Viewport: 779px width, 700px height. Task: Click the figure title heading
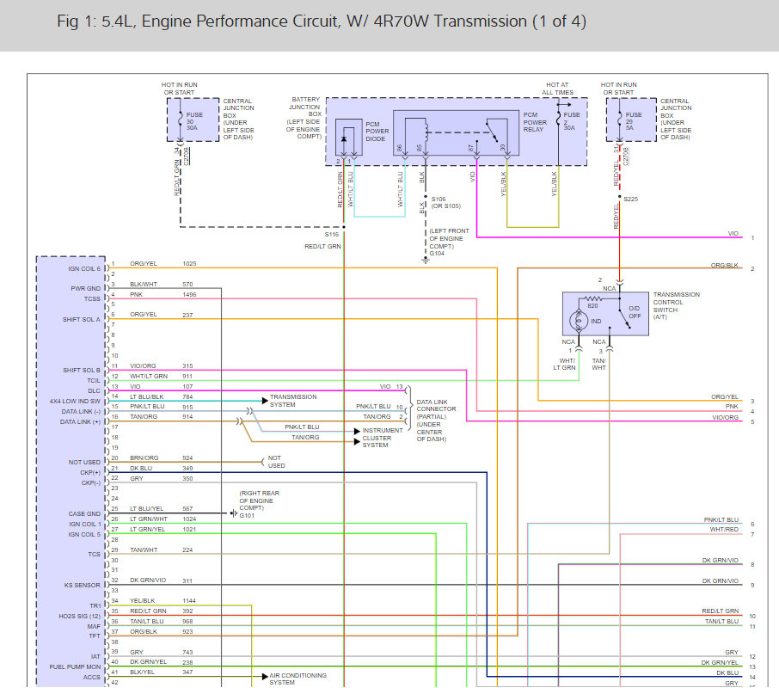pyautogui.click(x=322, y=21)
